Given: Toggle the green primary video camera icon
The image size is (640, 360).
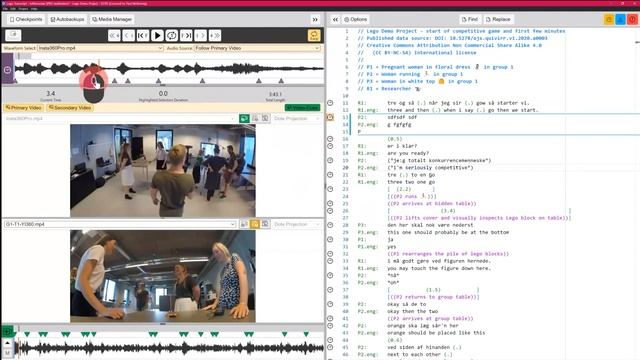Looking at the screenshot, I should pos(244,118).
